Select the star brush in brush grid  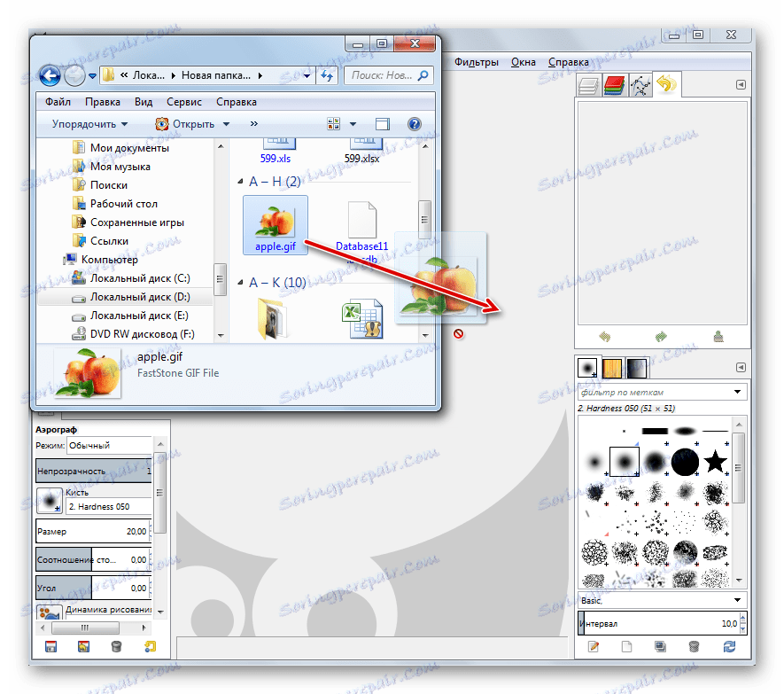pyautogui.click(x=715, y=461)
